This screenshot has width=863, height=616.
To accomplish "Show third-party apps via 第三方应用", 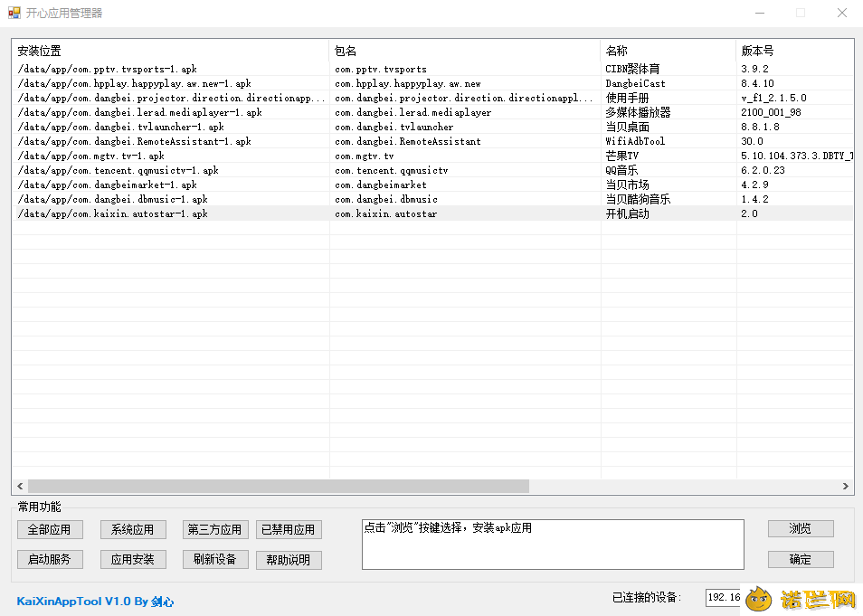I will (215, 529).
